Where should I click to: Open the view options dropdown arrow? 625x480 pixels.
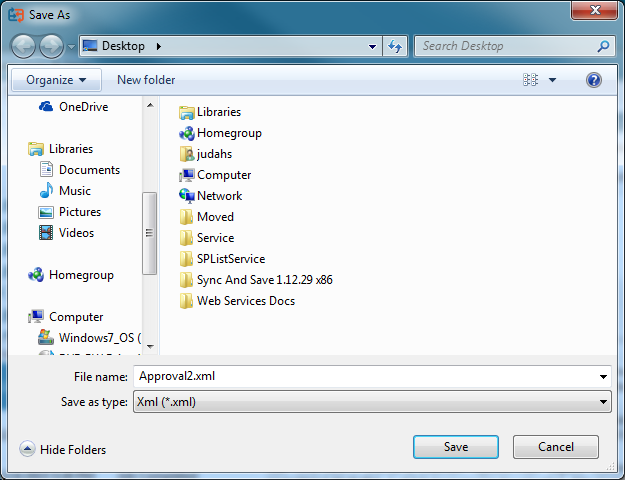point(552,80)
